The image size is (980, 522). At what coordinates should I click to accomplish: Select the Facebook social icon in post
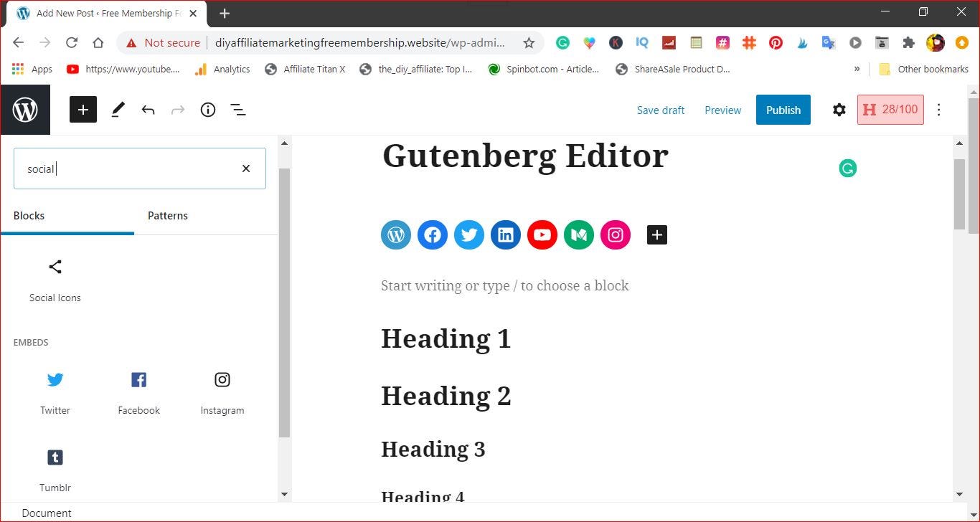pyautogui.click(x=433, y=234)
